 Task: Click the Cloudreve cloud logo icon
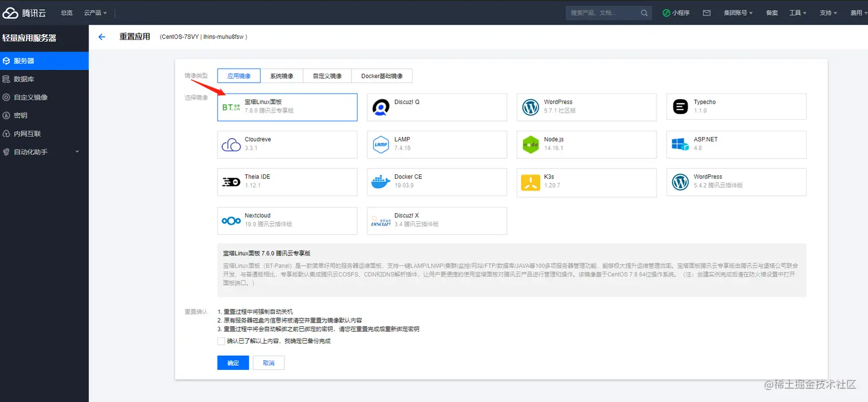coord(231,145)
